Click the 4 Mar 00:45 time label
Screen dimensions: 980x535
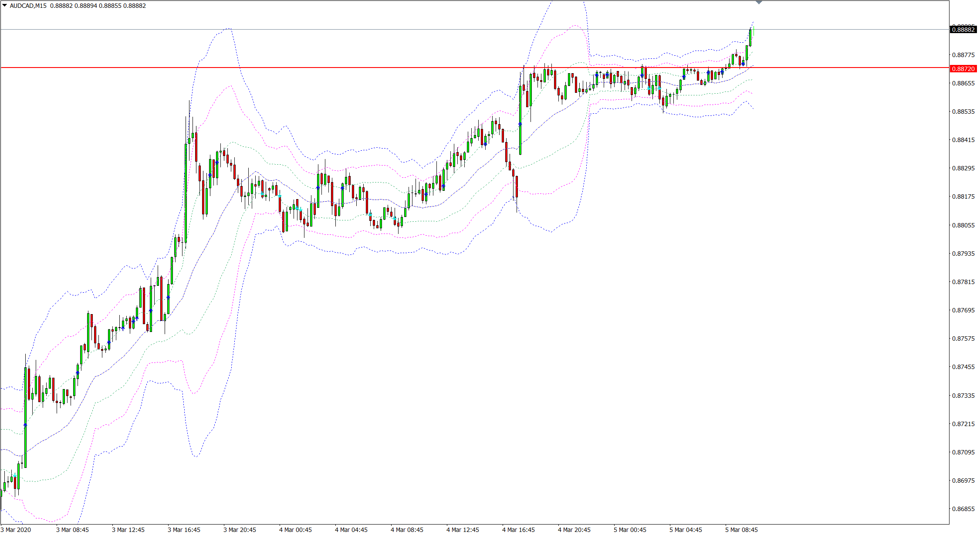295,530
